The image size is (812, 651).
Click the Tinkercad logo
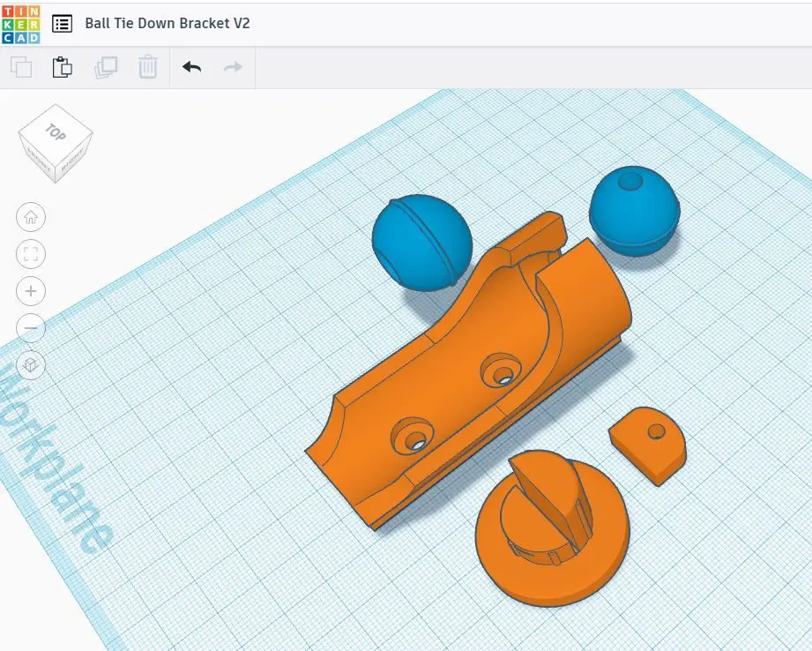(20, 23)
